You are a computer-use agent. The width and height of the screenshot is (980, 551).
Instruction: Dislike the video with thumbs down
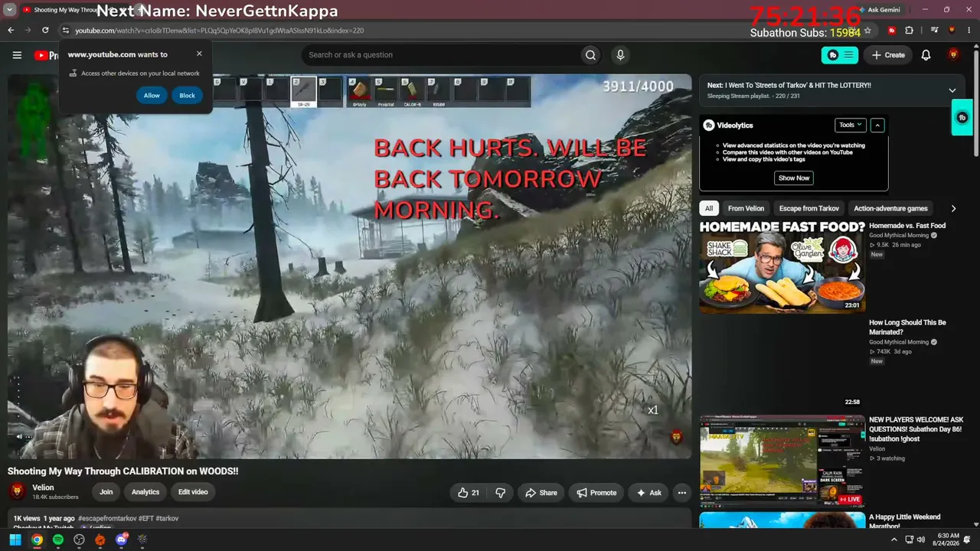[500, 493]
